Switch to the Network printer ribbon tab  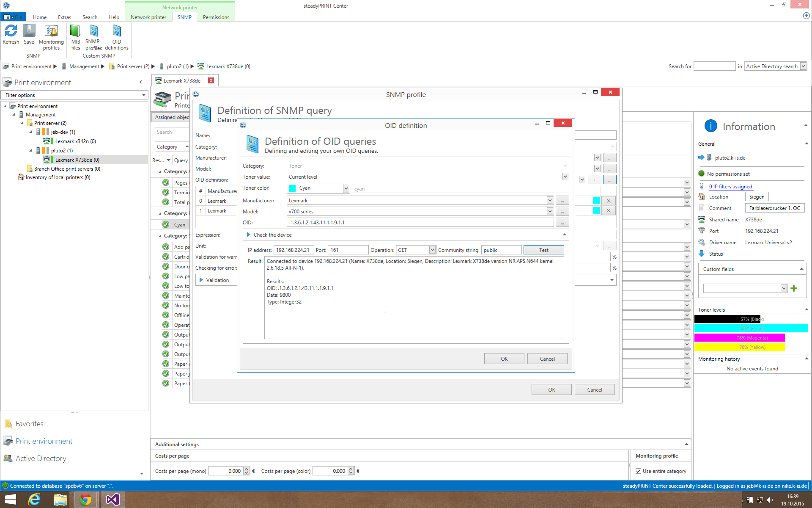pos(148,17)
